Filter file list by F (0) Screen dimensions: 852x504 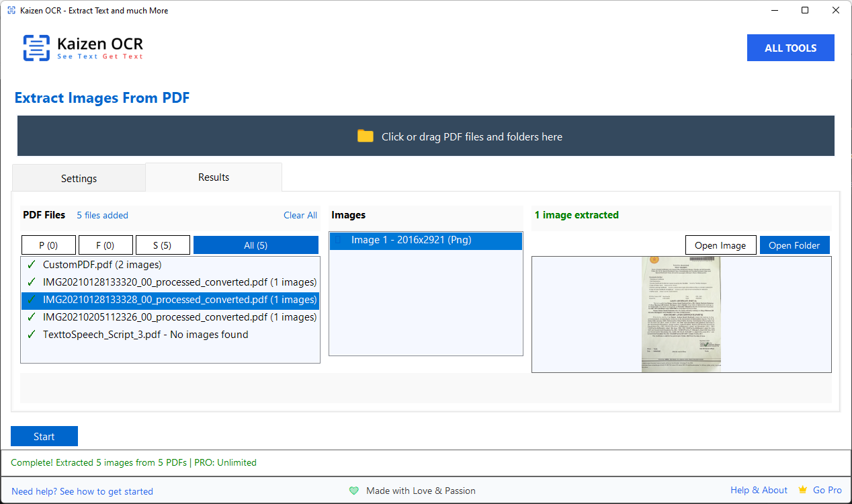[105, 245]
